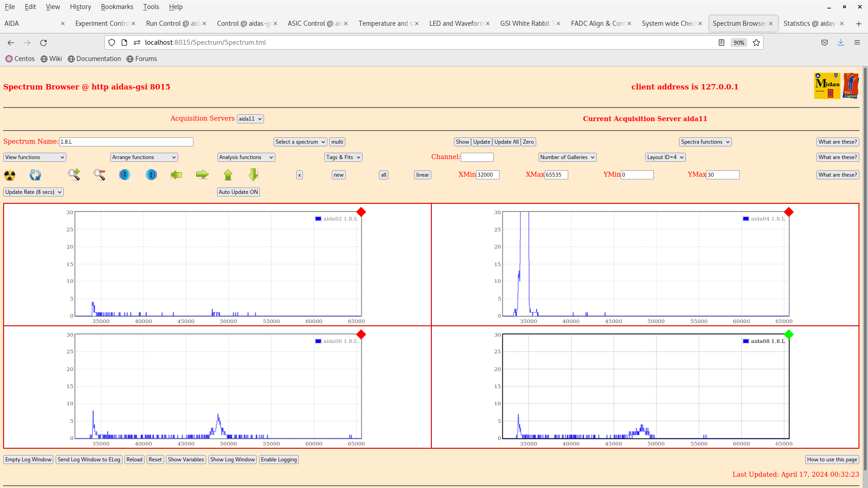Select the green diamond on aida08 plot

point(789,334)
